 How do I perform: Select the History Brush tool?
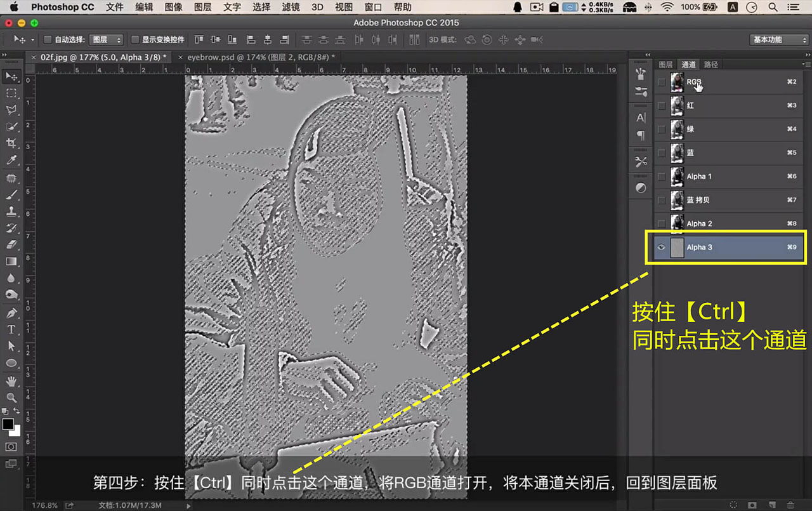click(x=11, y=228)
